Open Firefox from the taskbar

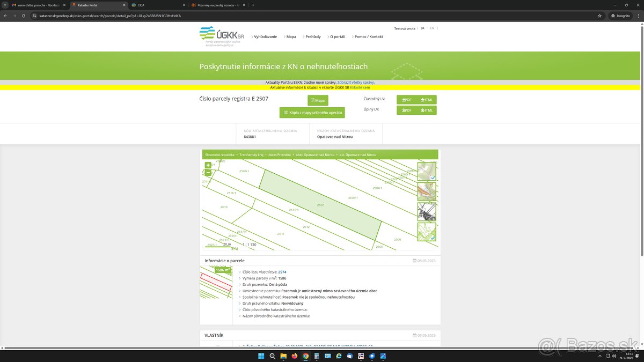(x=295, y=356)
